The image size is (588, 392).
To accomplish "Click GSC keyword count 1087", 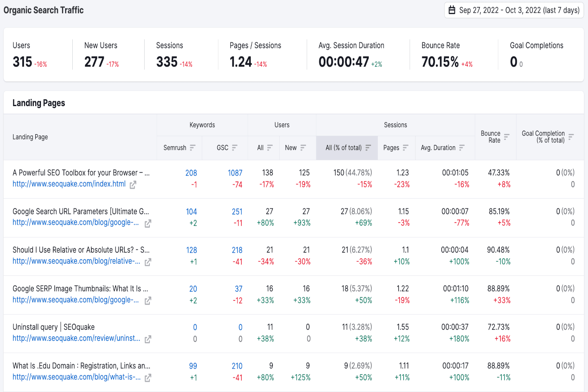I will tap(235, 173).
